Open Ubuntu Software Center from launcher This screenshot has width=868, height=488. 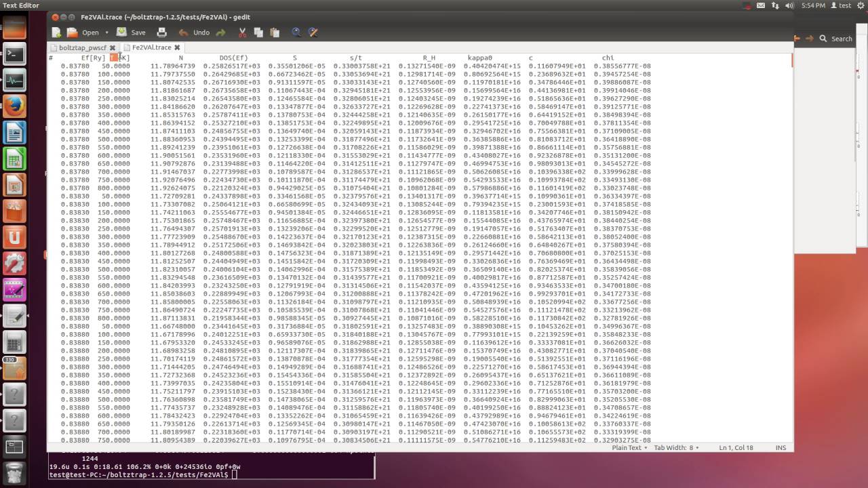pyautogui.click(x=15, y=211)
